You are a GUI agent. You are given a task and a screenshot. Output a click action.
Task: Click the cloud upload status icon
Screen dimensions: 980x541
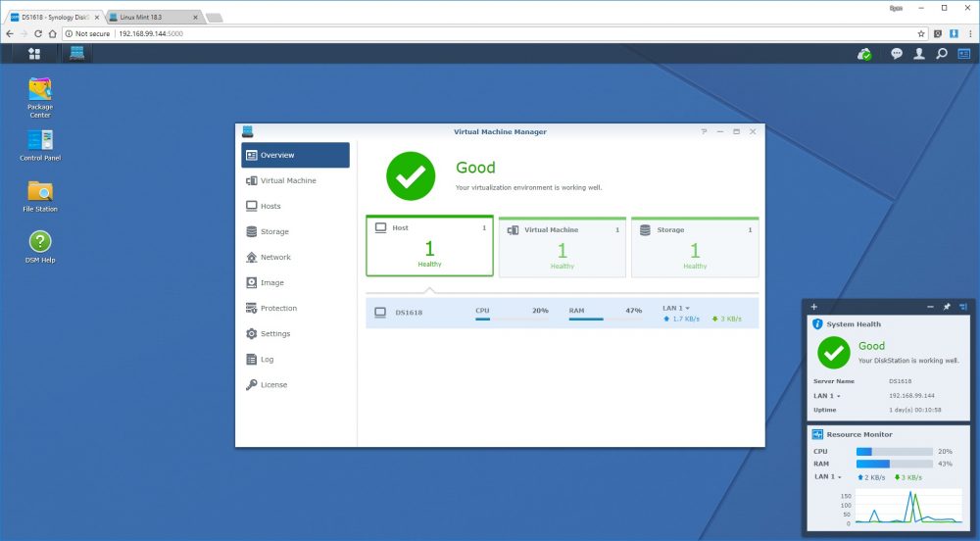click(864, 54)
